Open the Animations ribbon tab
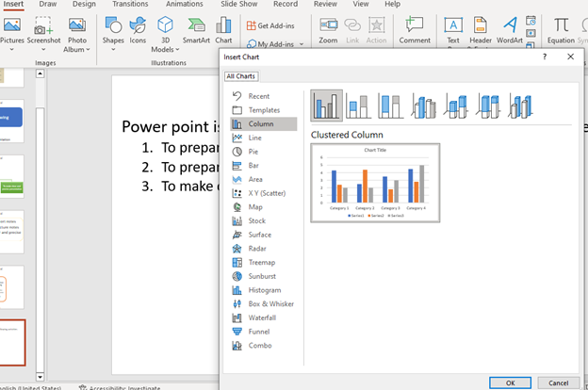 coord(185,4)
